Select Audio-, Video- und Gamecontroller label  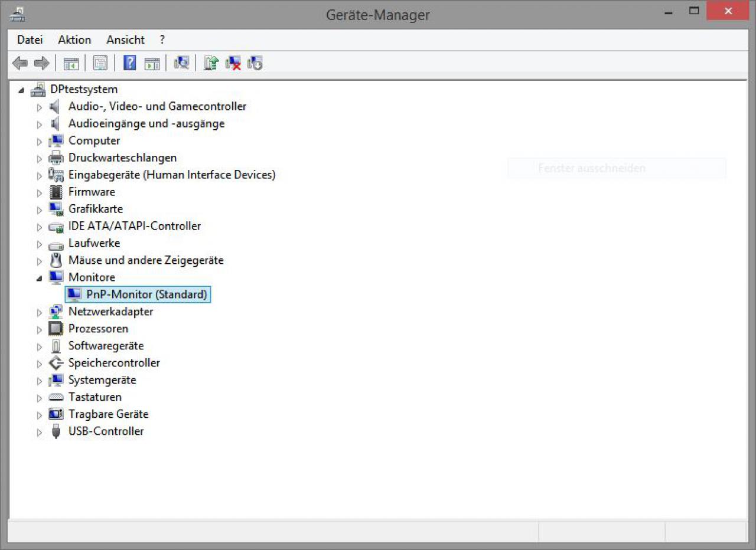click(x=158, y=106)
